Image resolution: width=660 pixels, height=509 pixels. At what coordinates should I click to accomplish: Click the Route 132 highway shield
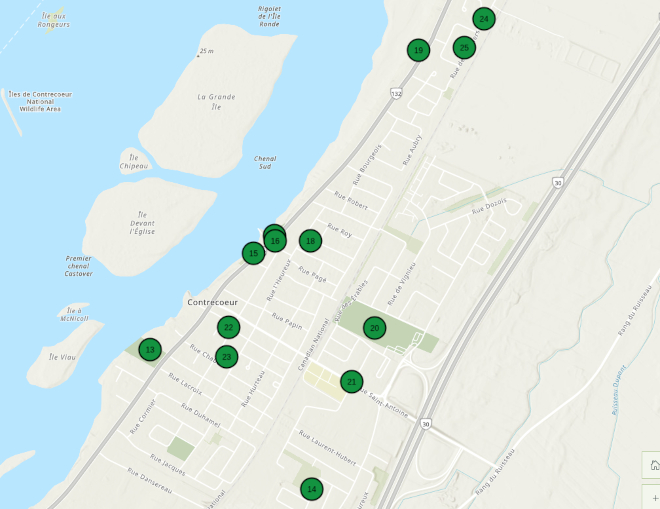point(396,94)
